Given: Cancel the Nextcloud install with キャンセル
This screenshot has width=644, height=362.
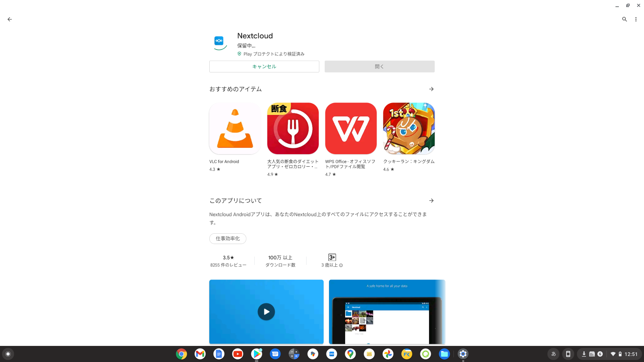Looking at the screenshot, I should tap(264, 67).
